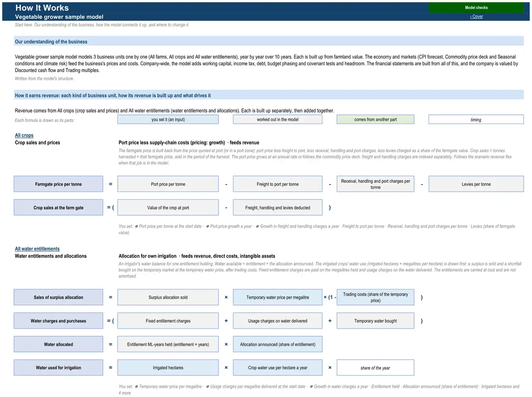Image resolution: width=532 pixels, height=397 pixels.
Task: Select the Fixed entitlement charges box
Action: point(168,321)
